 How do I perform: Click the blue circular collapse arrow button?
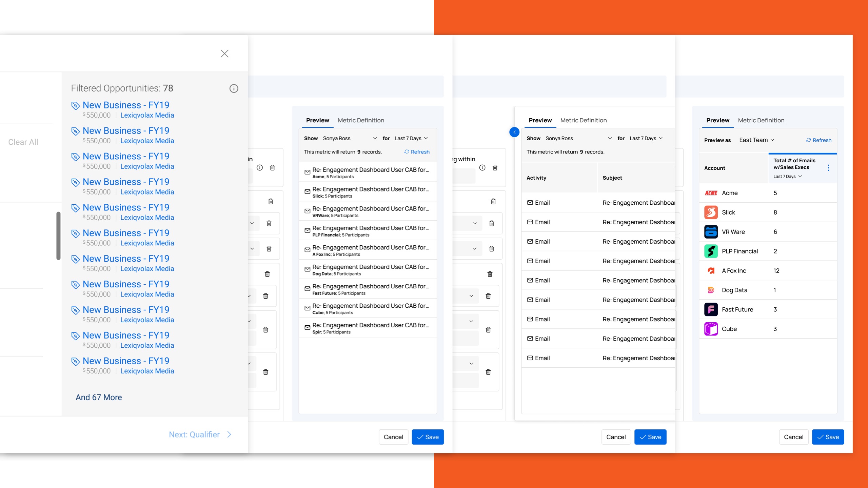(514, 132)
